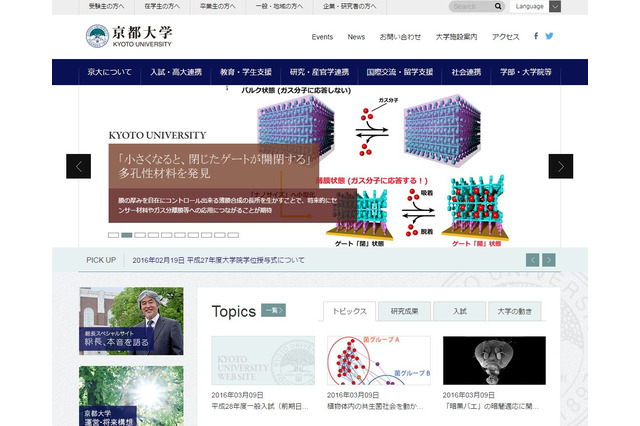Open 入試・高大連携 menu
Image resolution: width=640 pixels, height=426 pixels.
(x=176, y=72)
